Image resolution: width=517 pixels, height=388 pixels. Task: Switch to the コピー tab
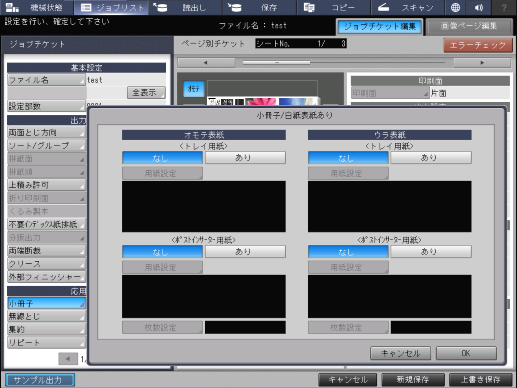[x=334, y=7]
